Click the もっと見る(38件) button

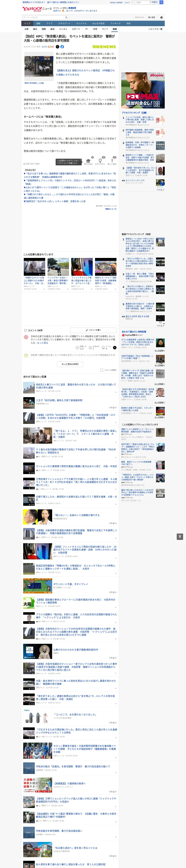[70, 364]
